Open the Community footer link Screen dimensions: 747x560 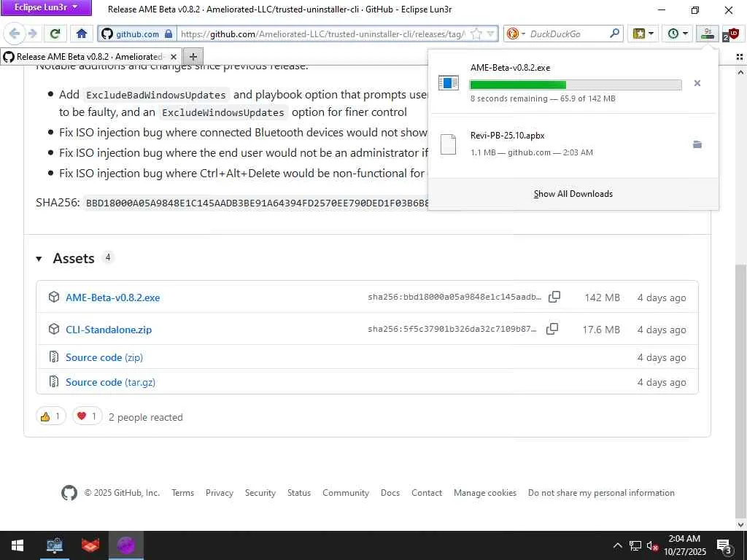tap(345, 493)
